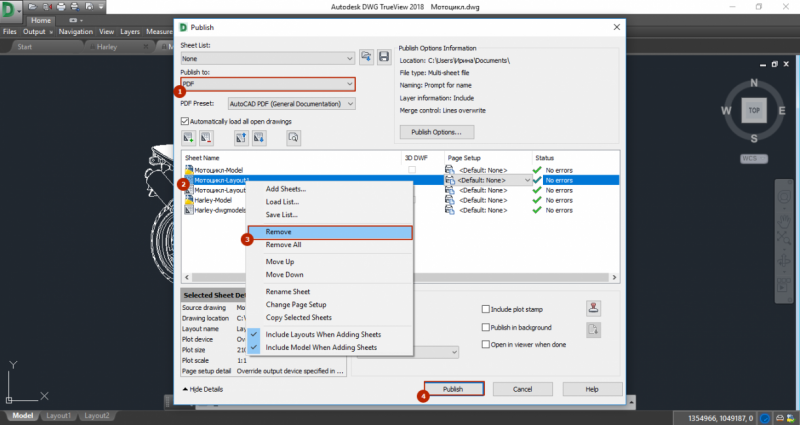Switch to the Home ribbon tab
Viewport: 800px width, 425px height.
tap(41, 20)
